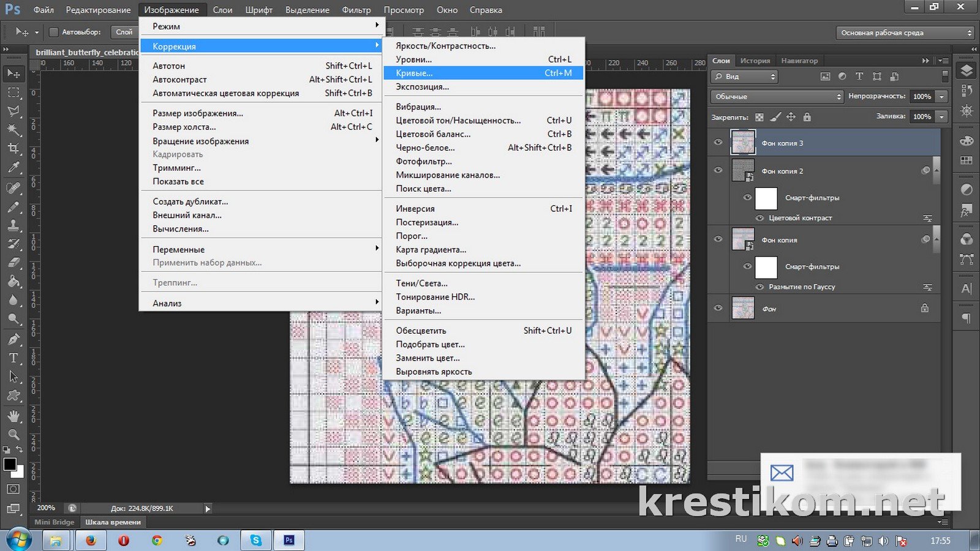Toggle the 'Автовыбор' checkbox
The height and width of the screenshot is (551, 980).
click(x=53, y=32)
